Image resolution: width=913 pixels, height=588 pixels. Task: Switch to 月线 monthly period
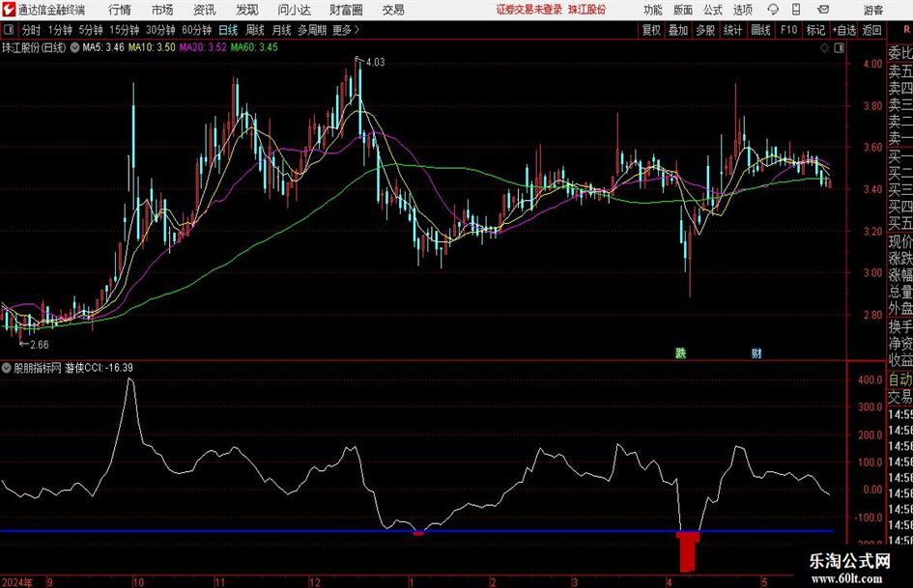pos(281,30)
